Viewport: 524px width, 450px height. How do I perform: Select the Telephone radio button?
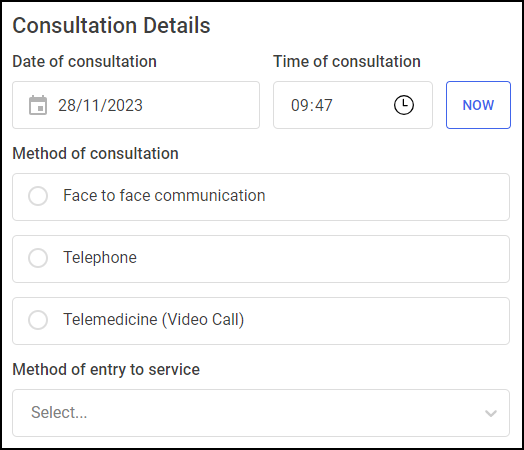pyautogui.click(x=38, y=258)
